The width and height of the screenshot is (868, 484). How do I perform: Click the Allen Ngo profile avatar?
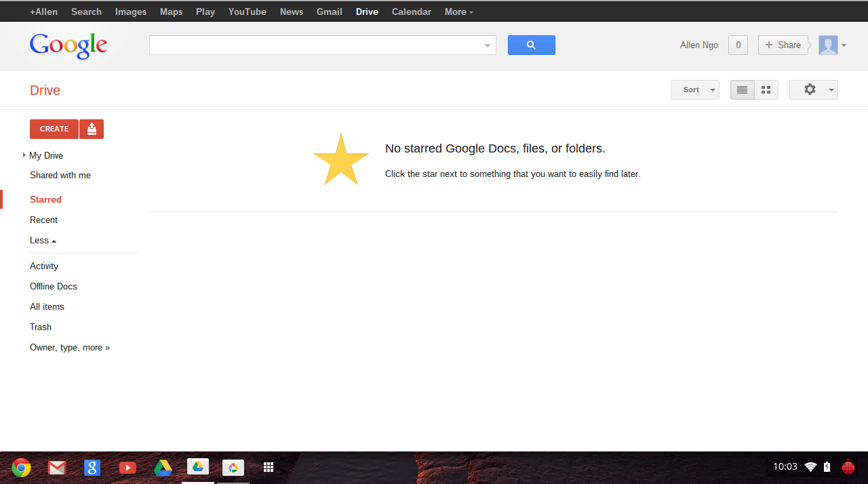(x=828, y=45)
